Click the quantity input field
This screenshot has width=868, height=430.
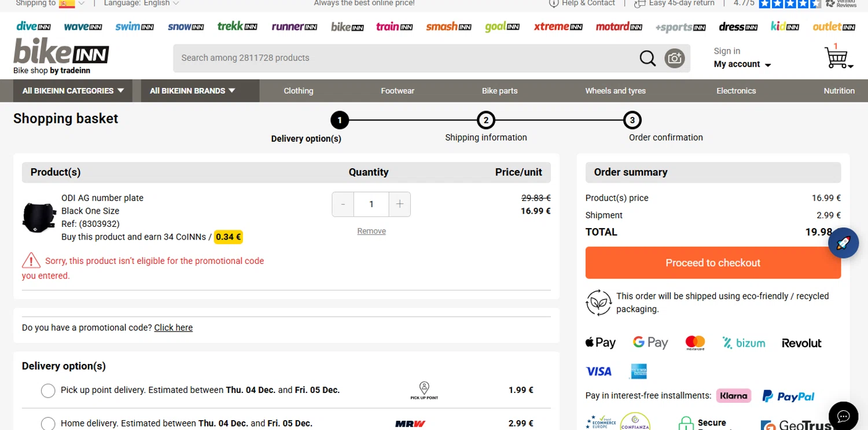coord(372,204)
